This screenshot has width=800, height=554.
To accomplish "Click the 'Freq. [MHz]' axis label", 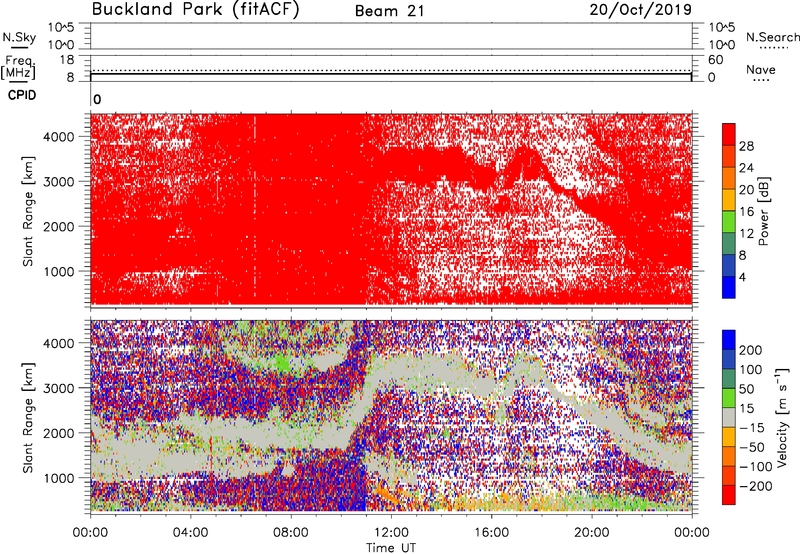I will (18, 67).
